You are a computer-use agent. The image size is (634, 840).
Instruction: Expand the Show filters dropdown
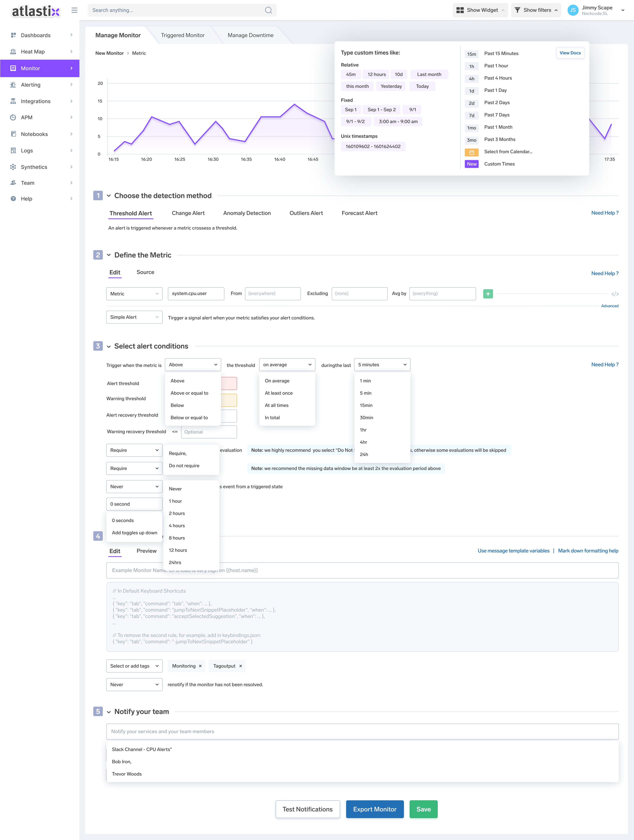(536, 10)
